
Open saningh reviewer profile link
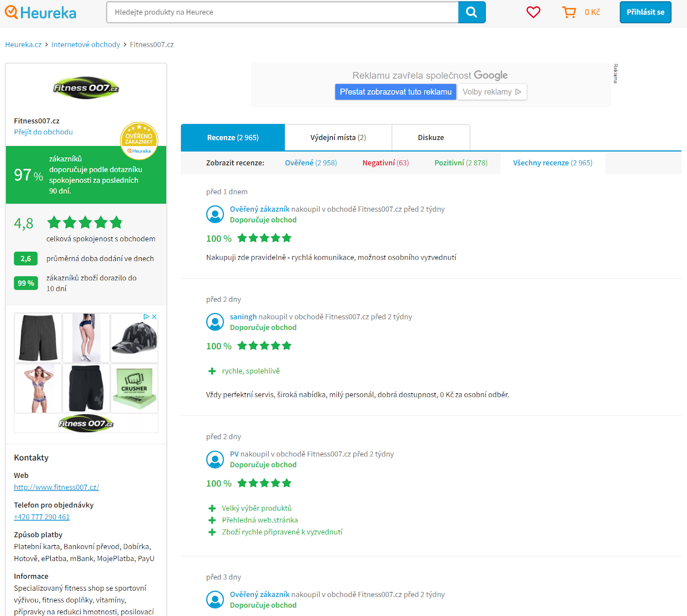click(x=243, y=317)
